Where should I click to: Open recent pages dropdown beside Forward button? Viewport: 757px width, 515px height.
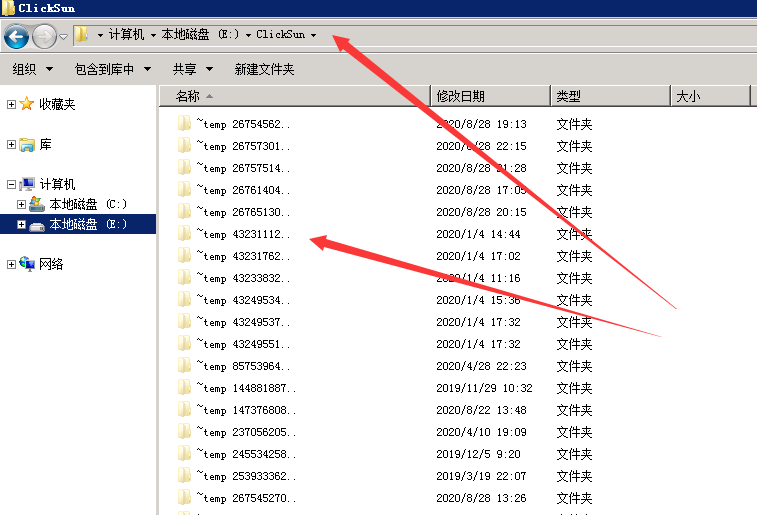pyautogui.click(x=63, y=37)
